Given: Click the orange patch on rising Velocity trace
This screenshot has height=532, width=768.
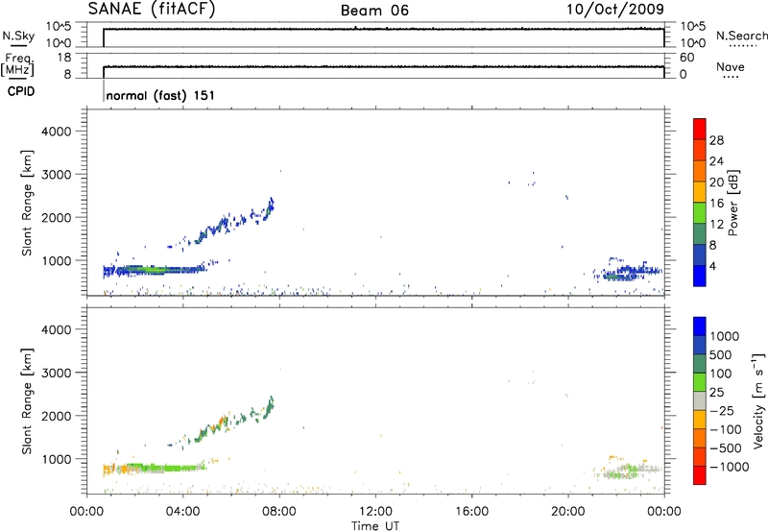Looking at the screenshot, I should pyautogui.click(x=222, y=423).
